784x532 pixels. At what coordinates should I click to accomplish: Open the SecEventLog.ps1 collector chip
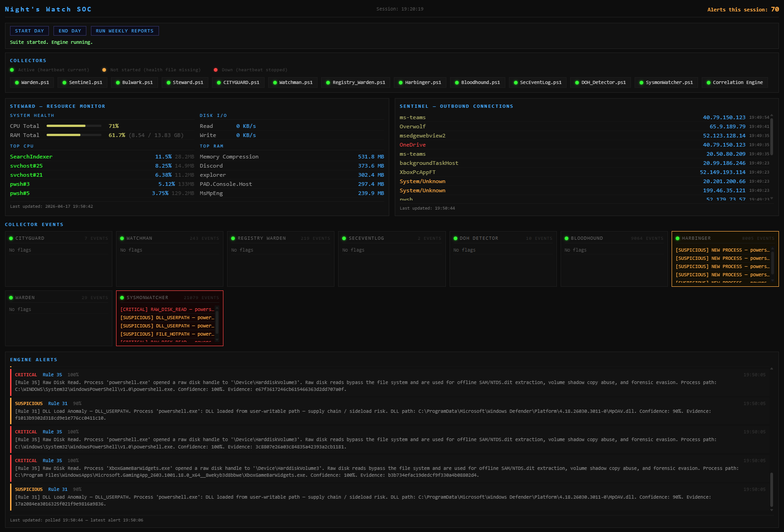tap(538, 83)
